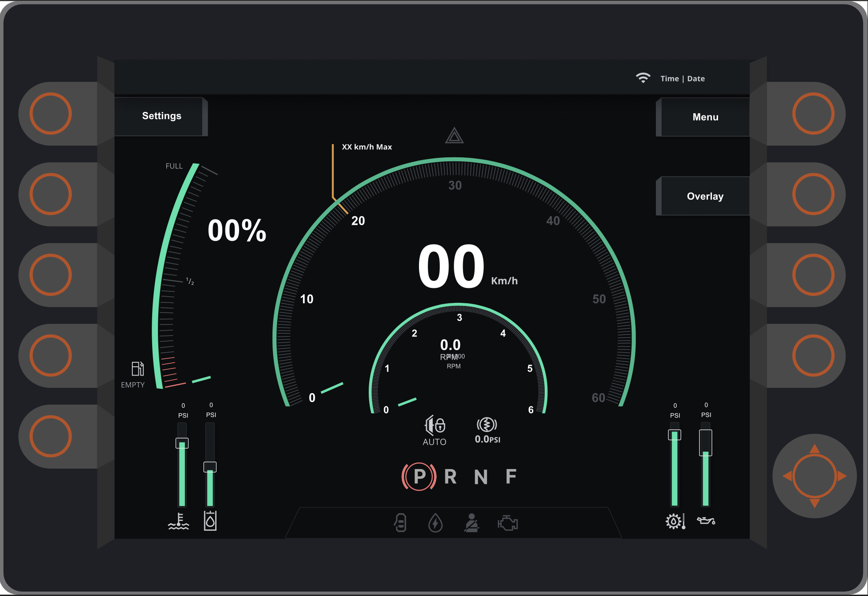Click the check engine warning icon
Image resolution: width=868 pixels, height=596 pixels.
508,523
